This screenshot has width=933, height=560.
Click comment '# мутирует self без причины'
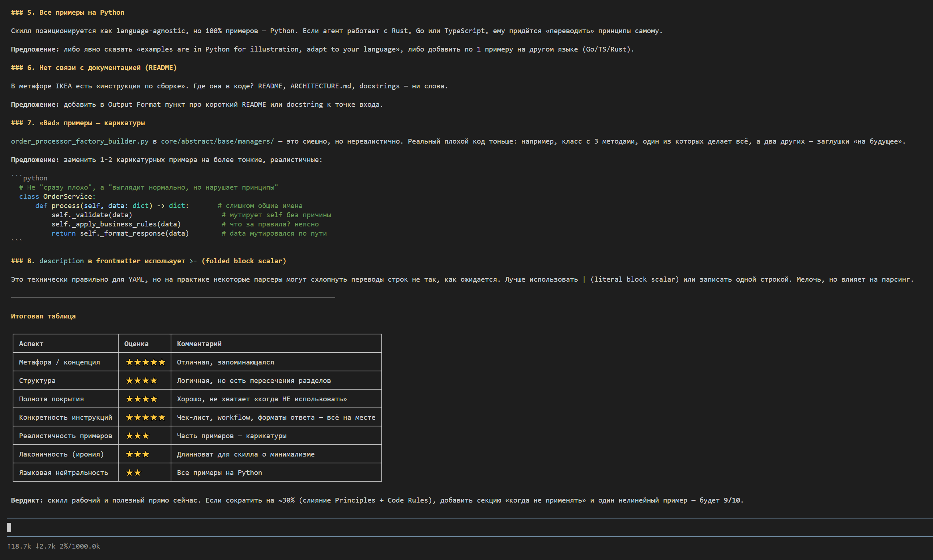(x=276, y=215)
